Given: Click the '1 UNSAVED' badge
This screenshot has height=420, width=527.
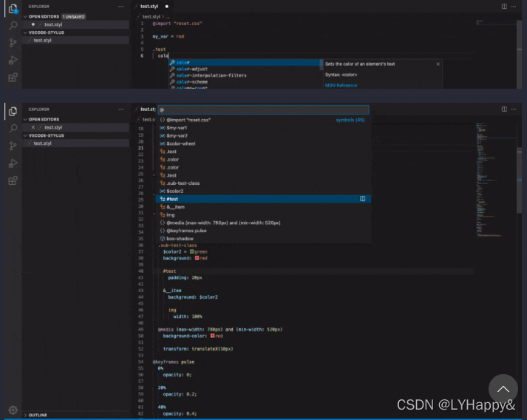Looking at the screenshot, I should (74, 16).
